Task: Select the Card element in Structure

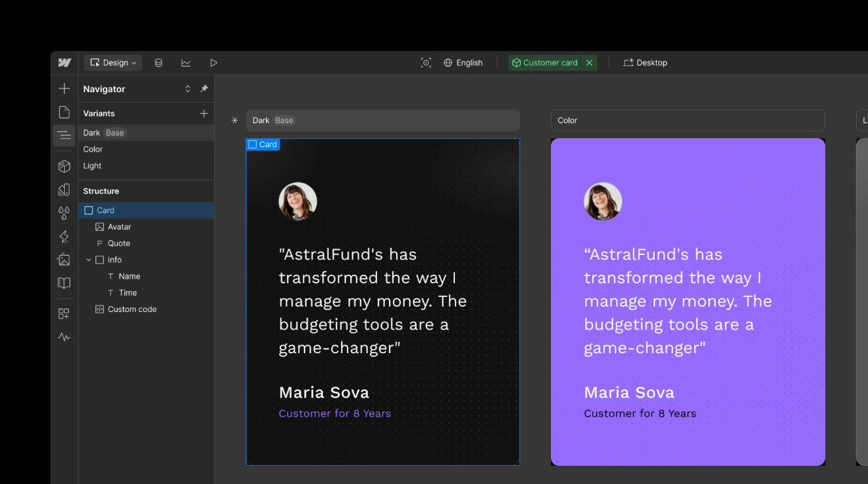Action: point(146,211)
